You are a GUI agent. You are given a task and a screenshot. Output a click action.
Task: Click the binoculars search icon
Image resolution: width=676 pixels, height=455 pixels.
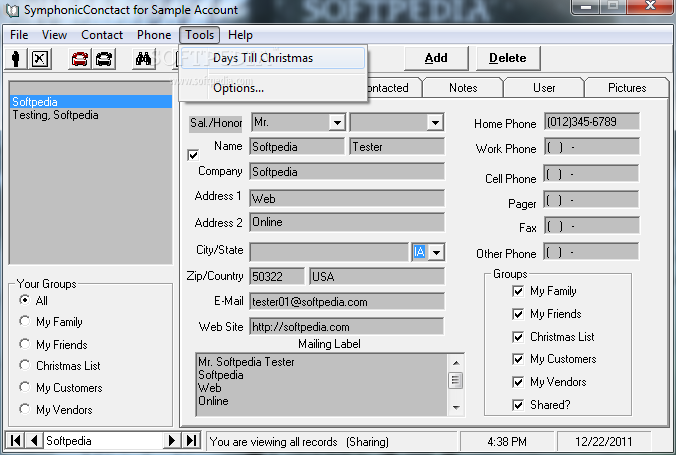pyautogui.click(x=143, y=58)
